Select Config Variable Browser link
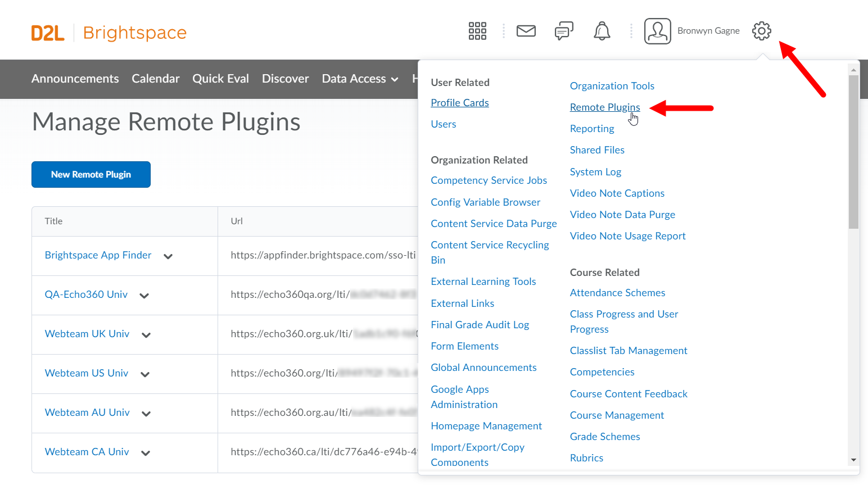Image resolution: width=868 pixels, height=485 pixels. (x=486, y=202)
